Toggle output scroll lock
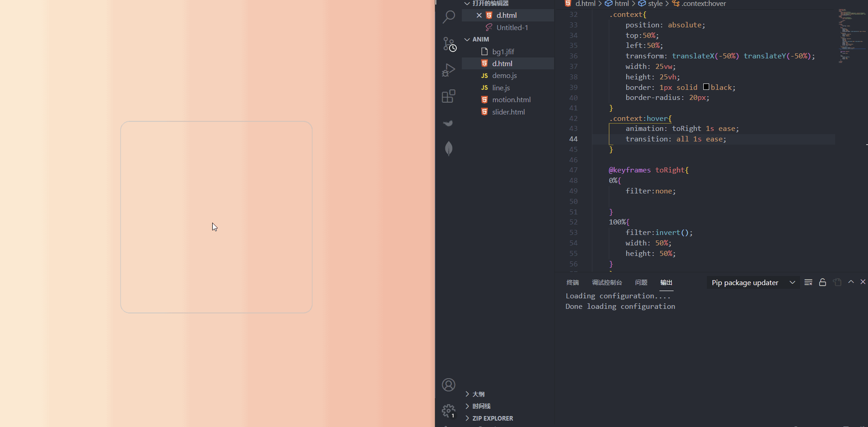 pos(822,282)
